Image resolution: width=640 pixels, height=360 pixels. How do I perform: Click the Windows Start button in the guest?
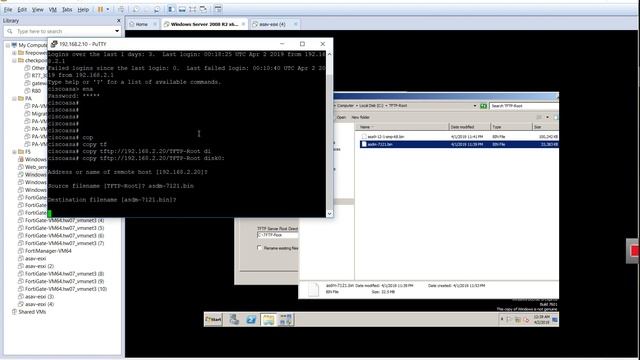pyautogui.click(x=213, y=320)
